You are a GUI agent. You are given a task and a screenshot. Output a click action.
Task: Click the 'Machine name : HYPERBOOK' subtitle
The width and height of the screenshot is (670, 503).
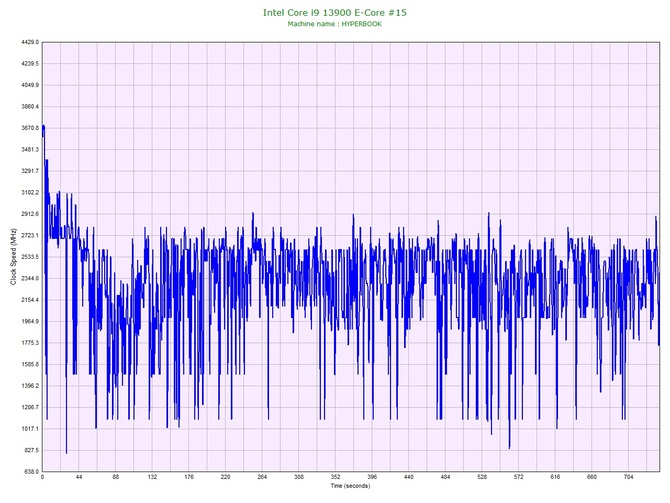coord(335,24)
